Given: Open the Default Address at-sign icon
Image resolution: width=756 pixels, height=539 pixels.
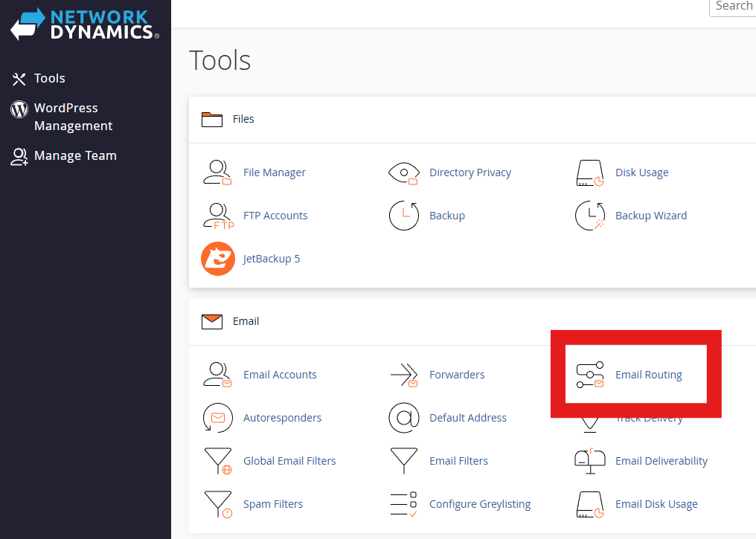Looking at the screenshot, I should click(x=404, y=418).
